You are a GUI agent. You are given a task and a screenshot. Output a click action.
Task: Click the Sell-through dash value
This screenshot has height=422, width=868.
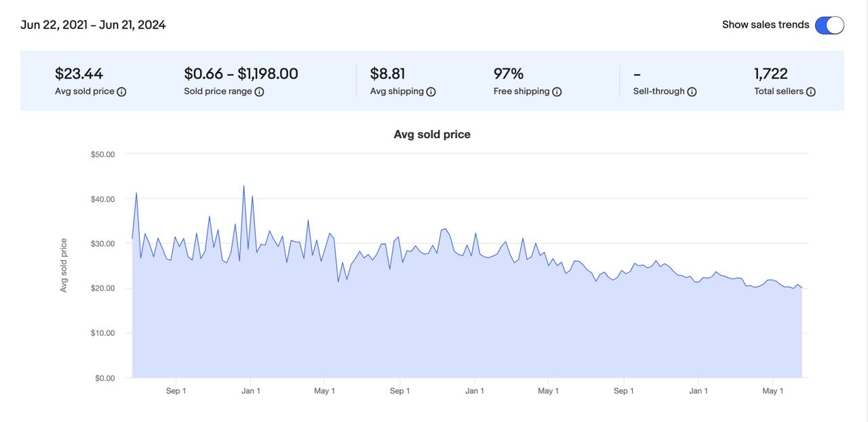[x=637, y=74]
